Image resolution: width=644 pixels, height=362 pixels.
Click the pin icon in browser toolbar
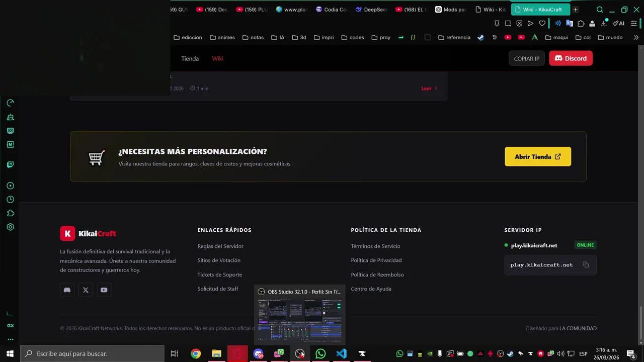tap(497, 23)
